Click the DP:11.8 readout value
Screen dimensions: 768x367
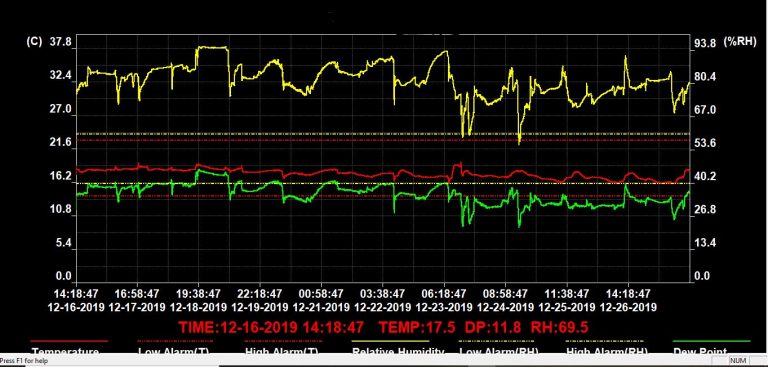[x=491, y=327]
